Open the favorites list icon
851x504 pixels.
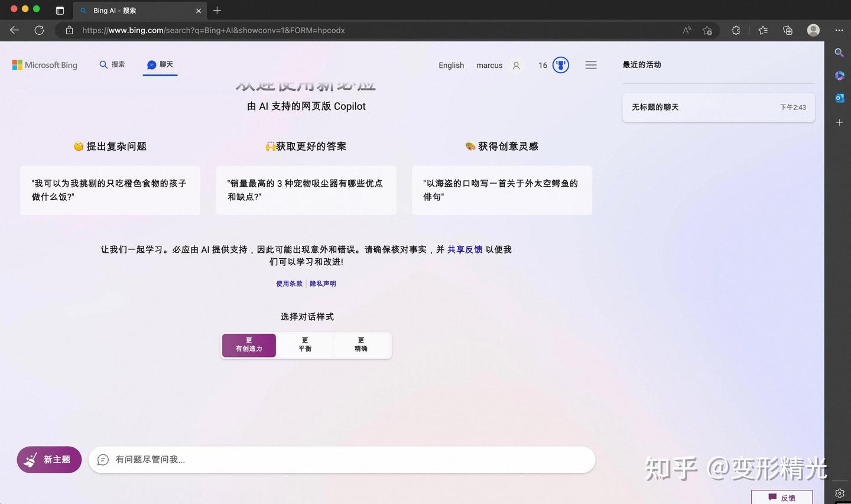click(763, 30)
